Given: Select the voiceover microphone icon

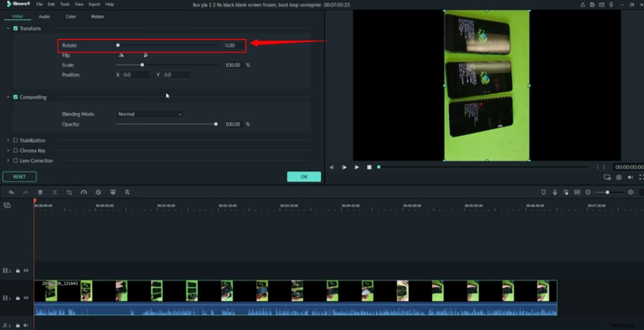Looking at the screenshot, I should (x=555, y=192).
